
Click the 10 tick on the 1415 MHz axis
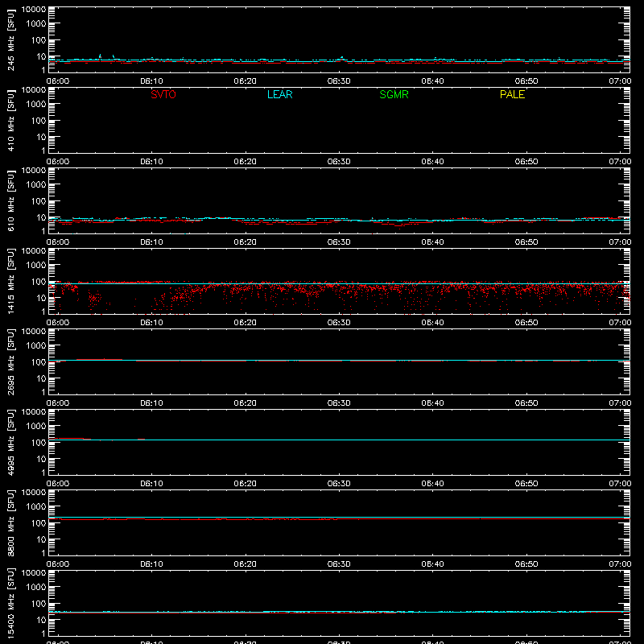[x=41, y=298]
